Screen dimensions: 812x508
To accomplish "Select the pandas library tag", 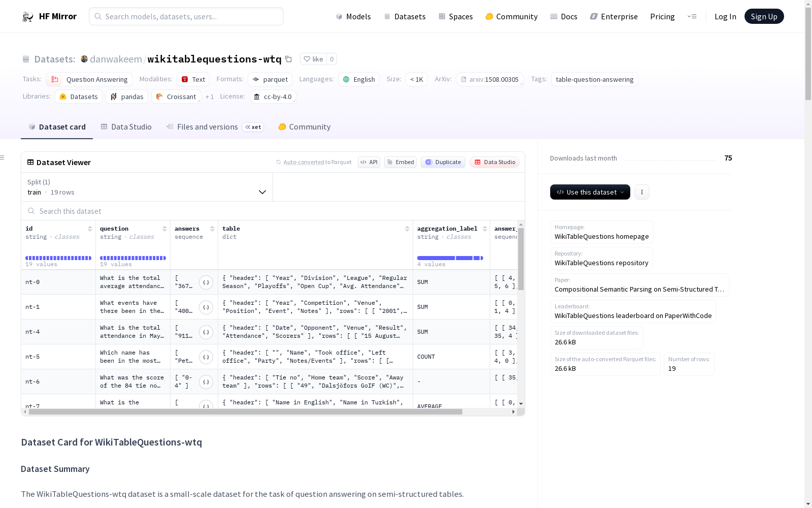I will point(127,97).
